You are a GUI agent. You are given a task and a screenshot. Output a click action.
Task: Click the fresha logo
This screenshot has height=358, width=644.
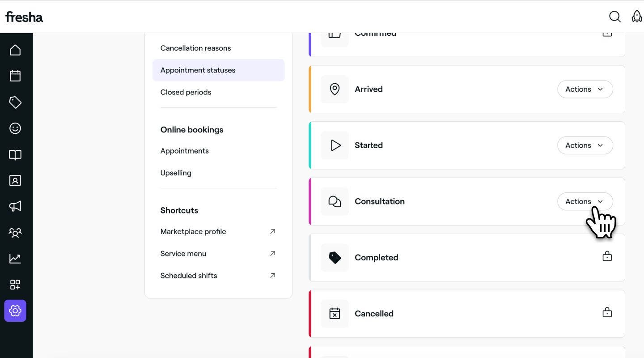[24, 17]
